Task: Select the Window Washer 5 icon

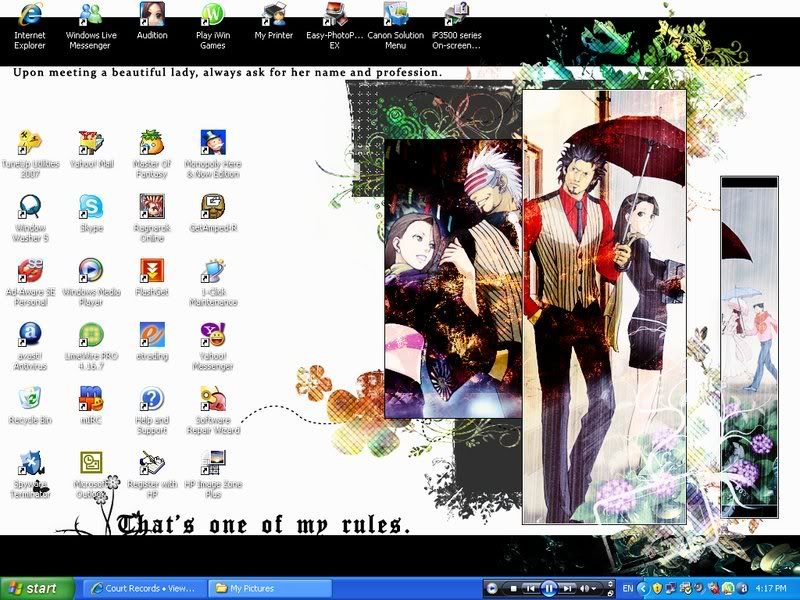Action: [30, 218]
